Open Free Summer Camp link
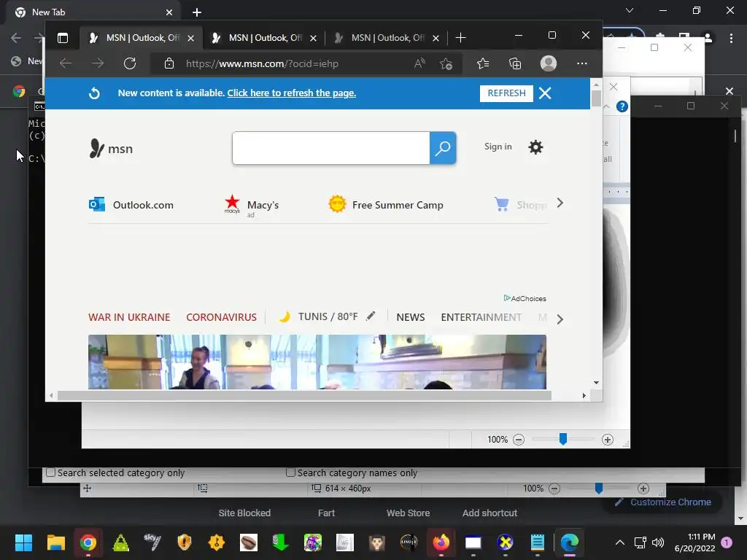This screenshot has width=747, height=560. coord(386,205)
